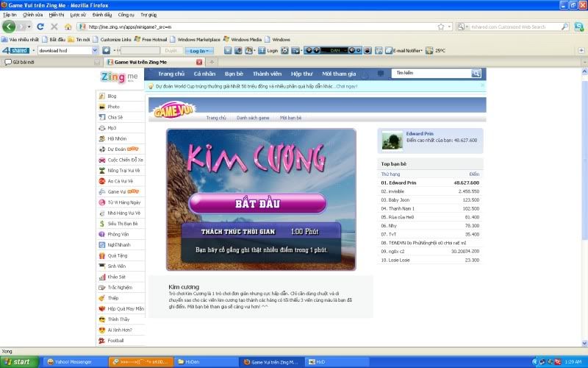This screenshot has height=368, width=588.
Task: Open the Lược sử menu
Action: 78,15
